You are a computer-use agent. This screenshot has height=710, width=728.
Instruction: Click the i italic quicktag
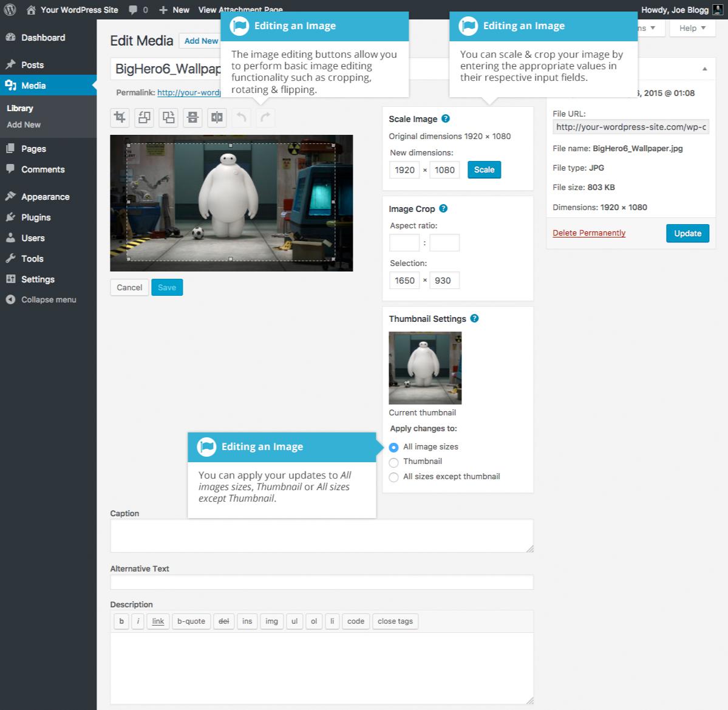[x=138, y=621]
